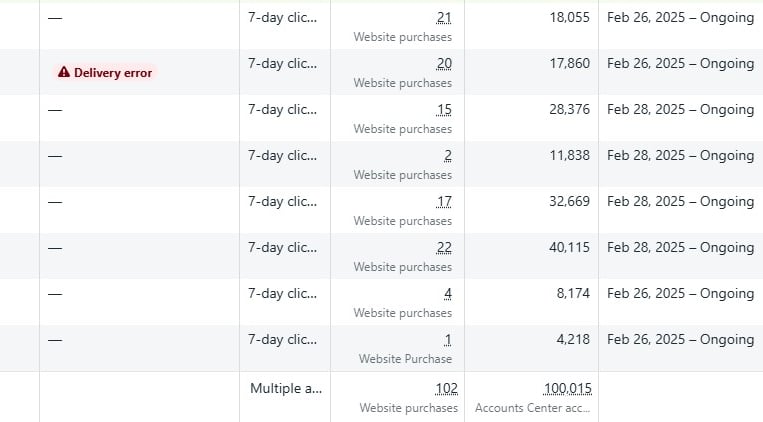Open the single Website Purchase result of 1
Image resolution: width=763 pixels, height=422 pixels.
pos(447,340)
